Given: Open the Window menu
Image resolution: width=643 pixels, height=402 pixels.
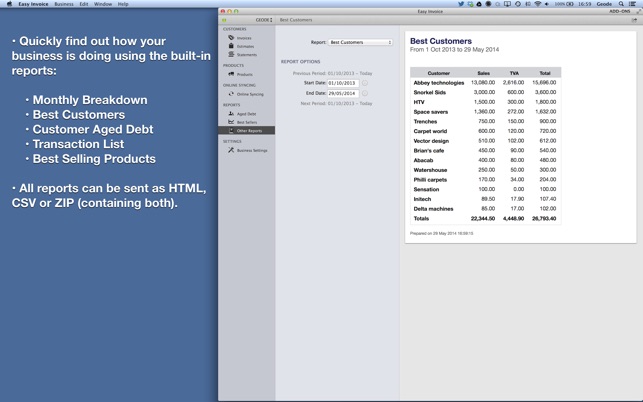Looking at the screenshot, I should click(x=103, y=4).
